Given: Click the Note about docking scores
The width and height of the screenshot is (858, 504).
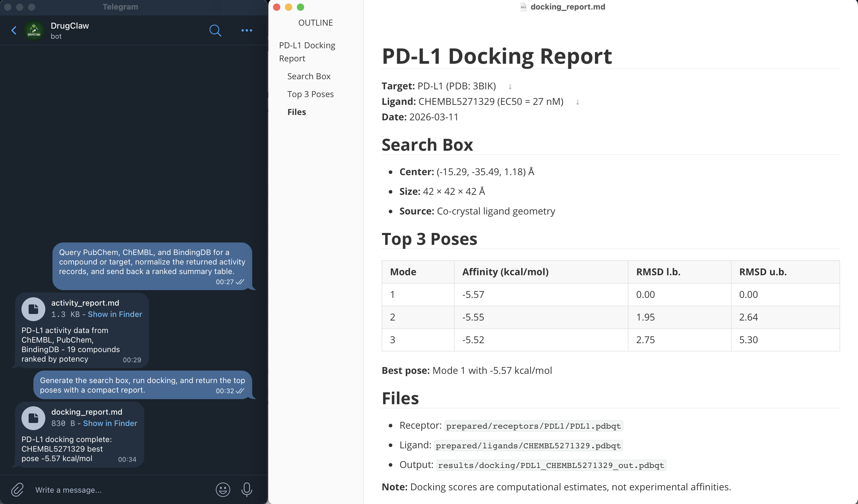Looking at the screenshot, I should [x=556, y=487].
